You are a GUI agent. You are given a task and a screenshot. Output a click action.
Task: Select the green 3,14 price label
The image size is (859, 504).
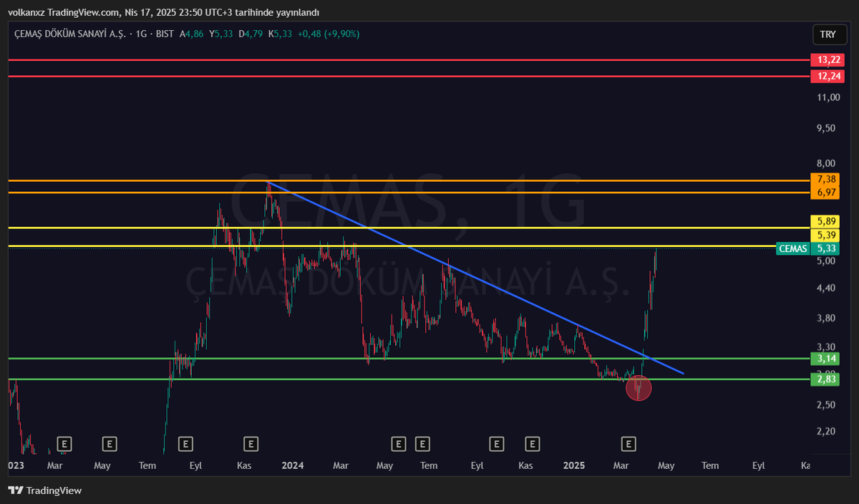click(827, 358)
